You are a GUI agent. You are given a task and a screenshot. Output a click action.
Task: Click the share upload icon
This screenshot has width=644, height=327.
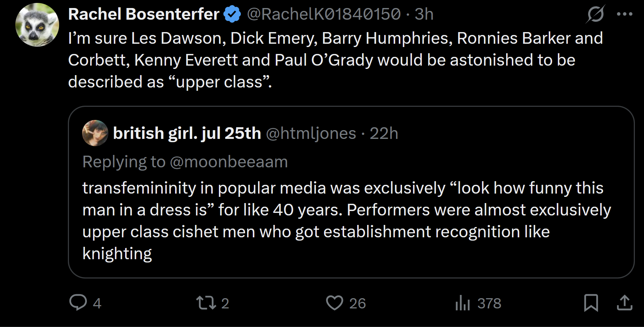[x=625, y=303]
